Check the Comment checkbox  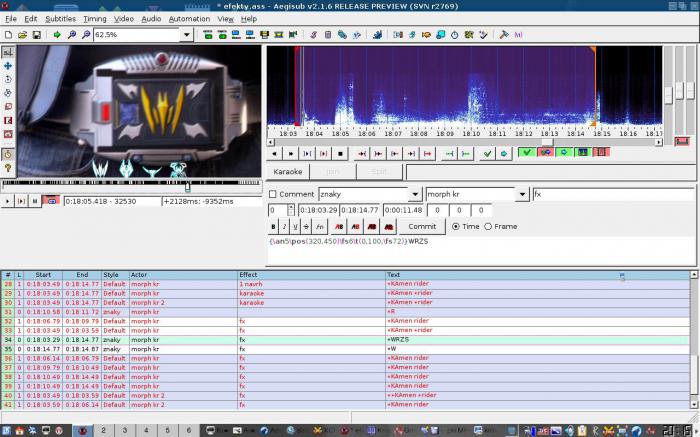pyautogui.click(x=273, y=195)
